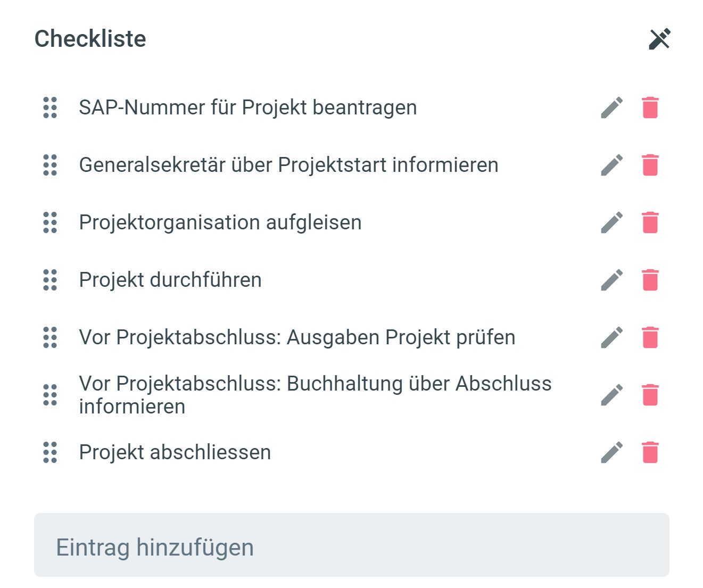Edit the 'Ausgaben Projekt prüfen' entry
703x588 pixels.
612,337
